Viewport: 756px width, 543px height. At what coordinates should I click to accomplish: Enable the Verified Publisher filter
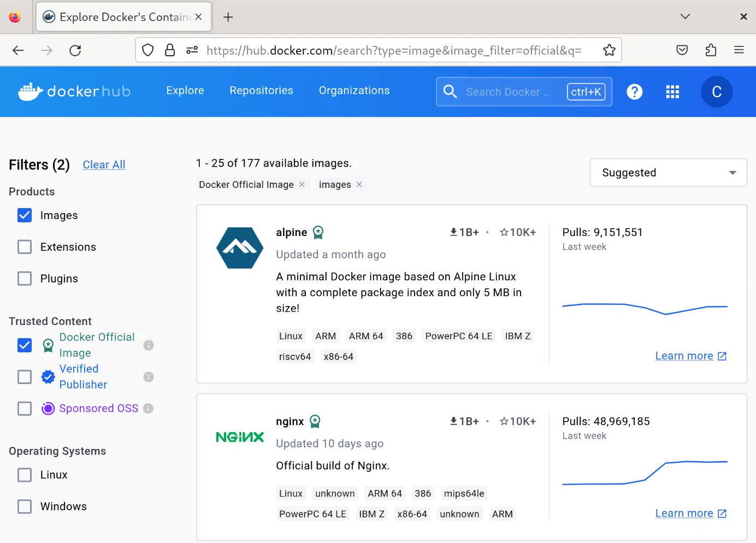(24, 377)
